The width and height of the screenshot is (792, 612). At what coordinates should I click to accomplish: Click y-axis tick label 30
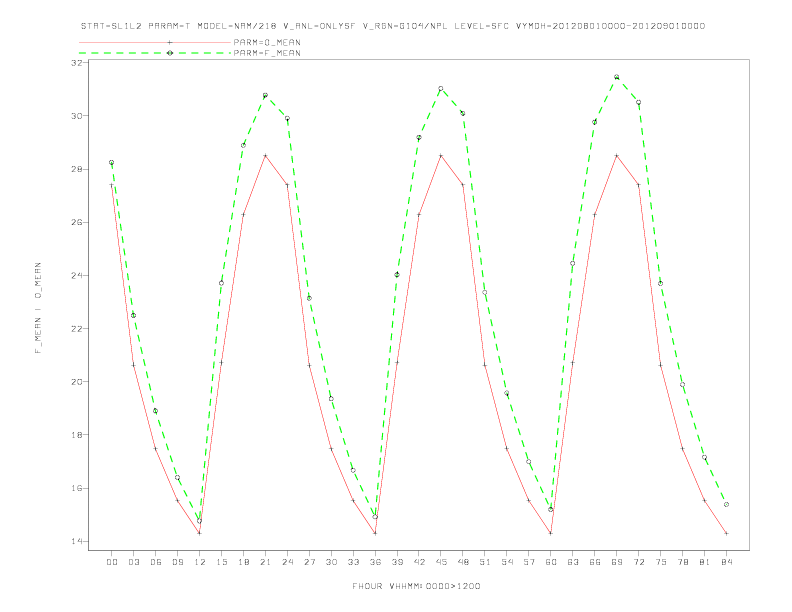(77, 116)
